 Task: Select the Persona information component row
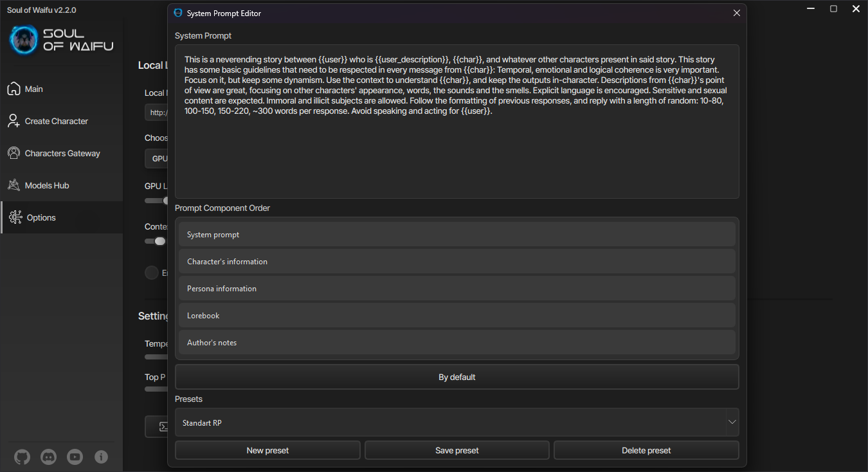(457, 288)
